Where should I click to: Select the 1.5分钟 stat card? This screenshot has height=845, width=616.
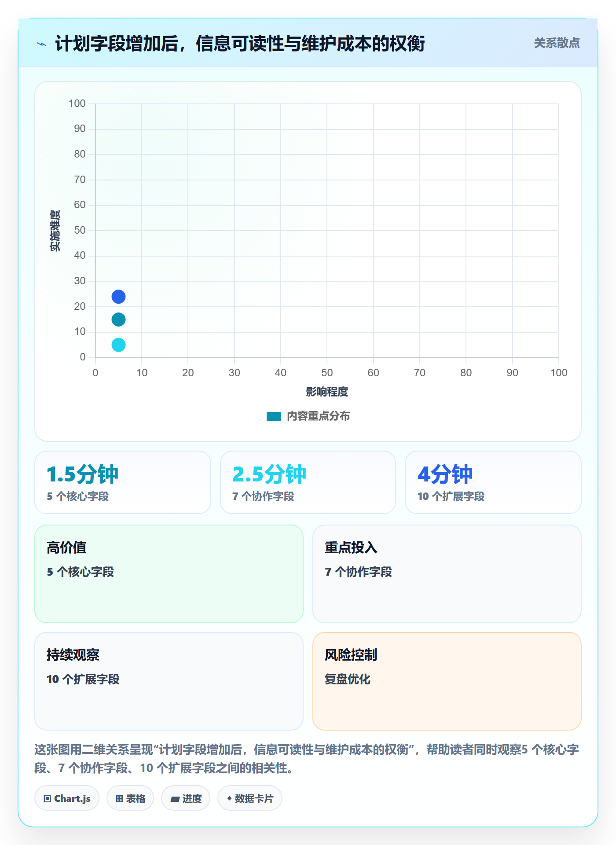123,482
